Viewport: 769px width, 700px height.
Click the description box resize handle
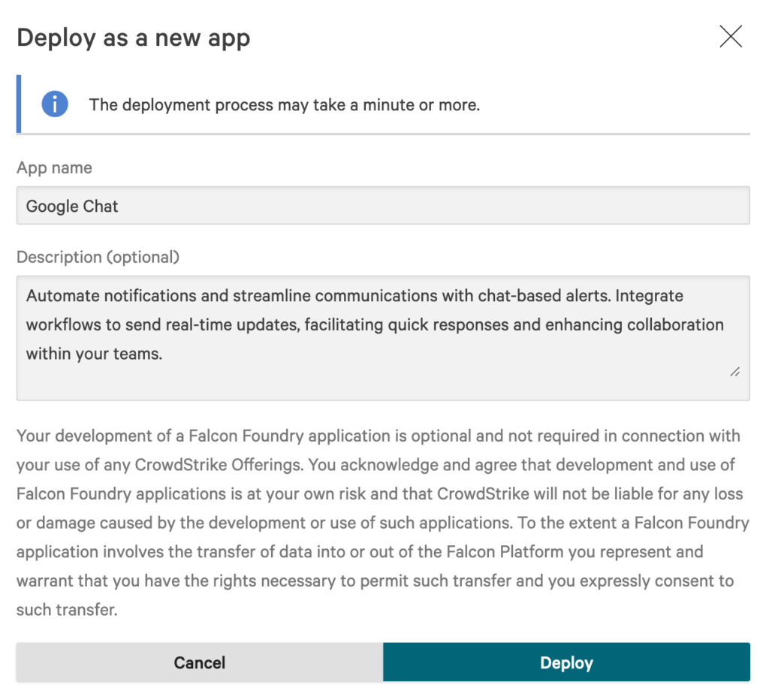734,373
